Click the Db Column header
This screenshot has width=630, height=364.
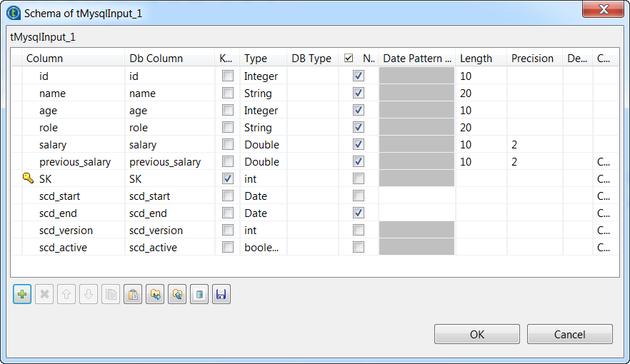click(156, 59)
